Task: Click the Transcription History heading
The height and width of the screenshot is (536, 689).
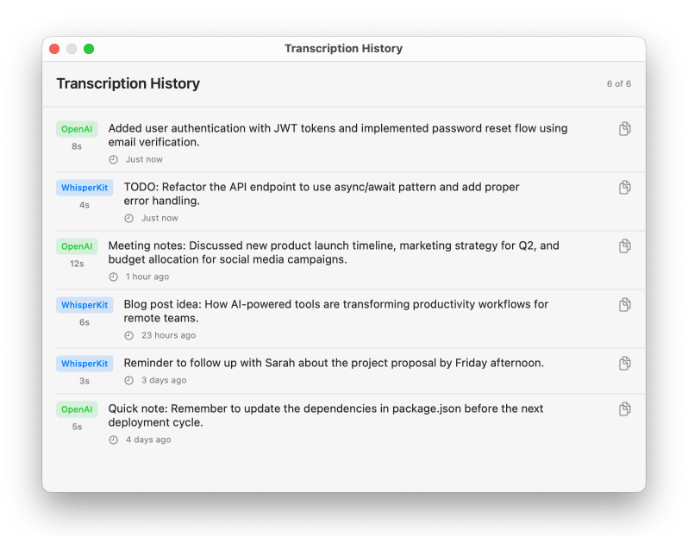Action: click(128, 84)
